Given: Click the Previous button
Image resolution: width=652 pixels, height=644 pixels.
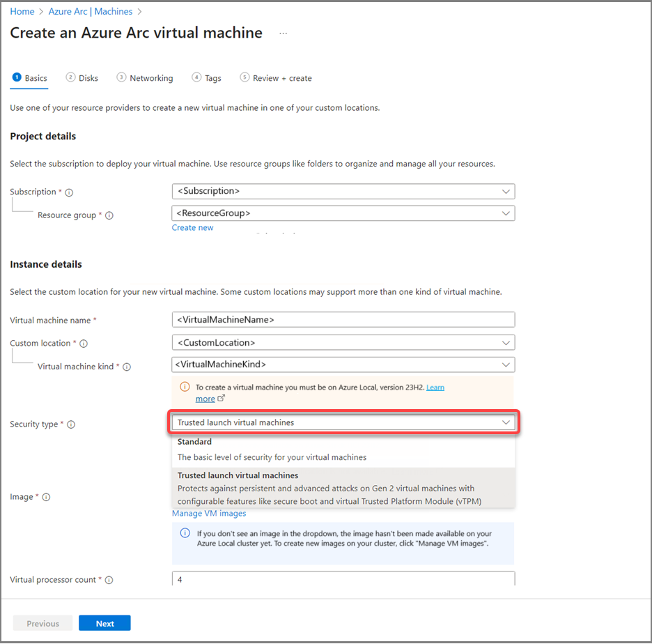Looking at the screenshot, I should coord(42,623).
